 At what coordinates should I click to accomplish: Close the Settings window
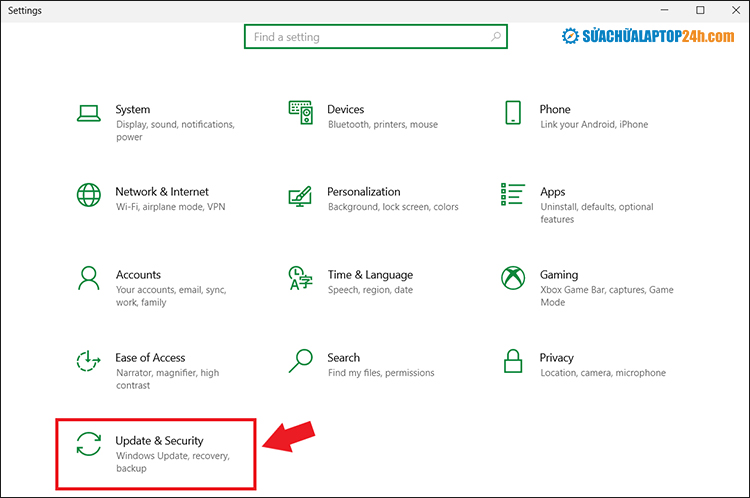click(x=736, y=10)
